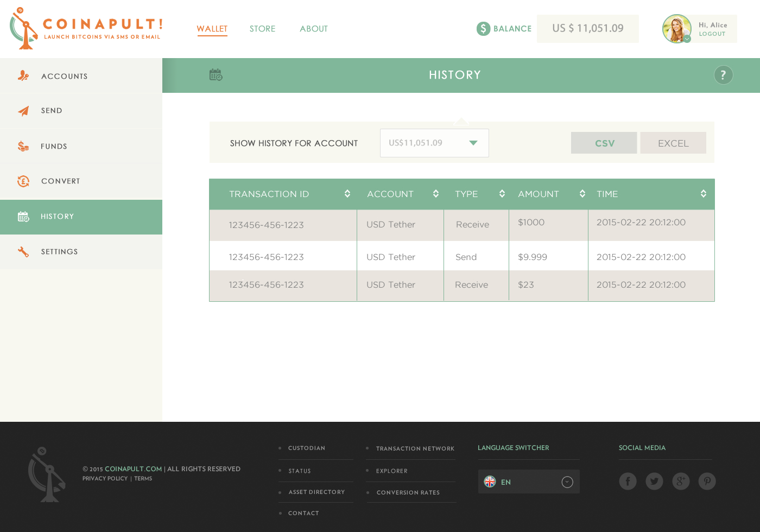
Task: Open the Custodian footer link
Action: click(307, 448)
